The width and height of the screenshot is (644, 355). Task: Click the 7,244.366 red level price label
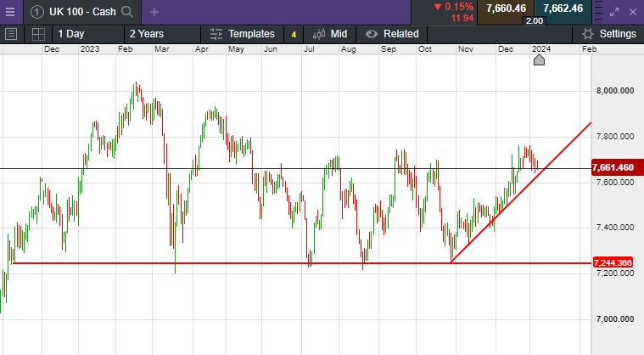pos(616,263)
